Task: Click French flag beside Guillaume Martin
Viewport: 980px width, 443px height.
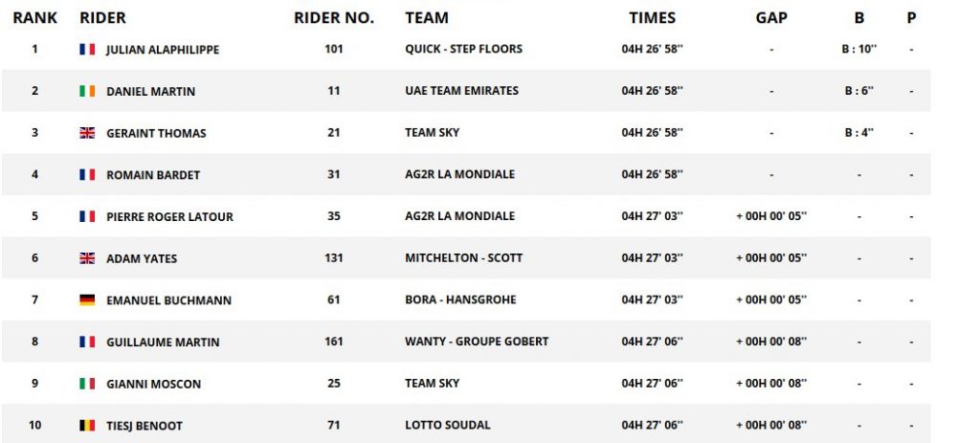Action: 87,342
